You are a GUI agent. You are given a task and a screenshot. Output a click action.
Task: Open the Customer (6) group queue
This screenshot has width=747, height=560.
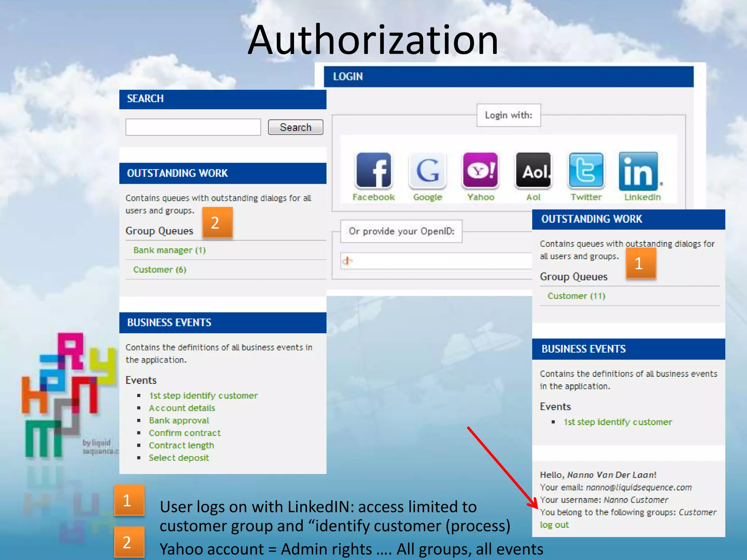point(160,269)
